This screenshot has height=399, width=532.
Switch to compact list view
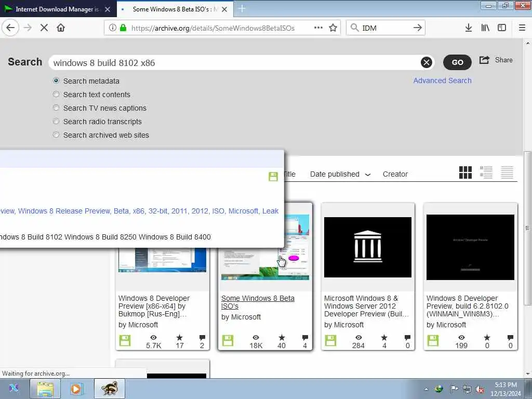[507, 172]
